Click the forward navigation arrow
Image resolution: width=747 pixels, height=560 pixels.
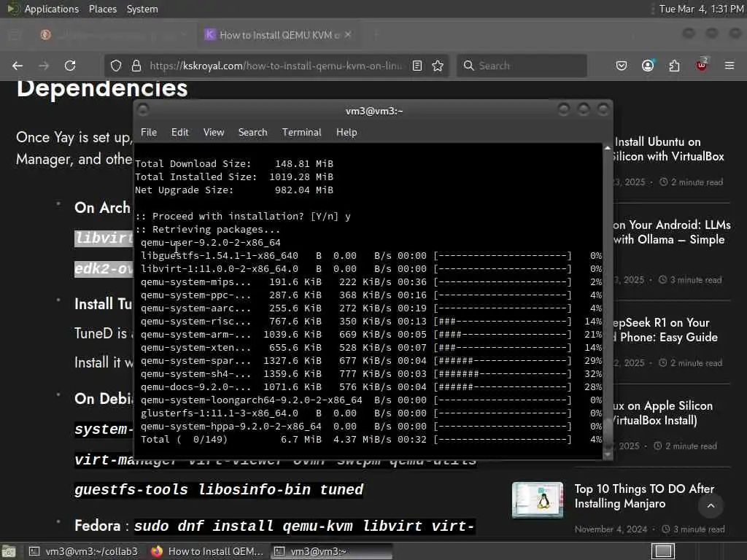pyautogui.click(x=44, y=66)
